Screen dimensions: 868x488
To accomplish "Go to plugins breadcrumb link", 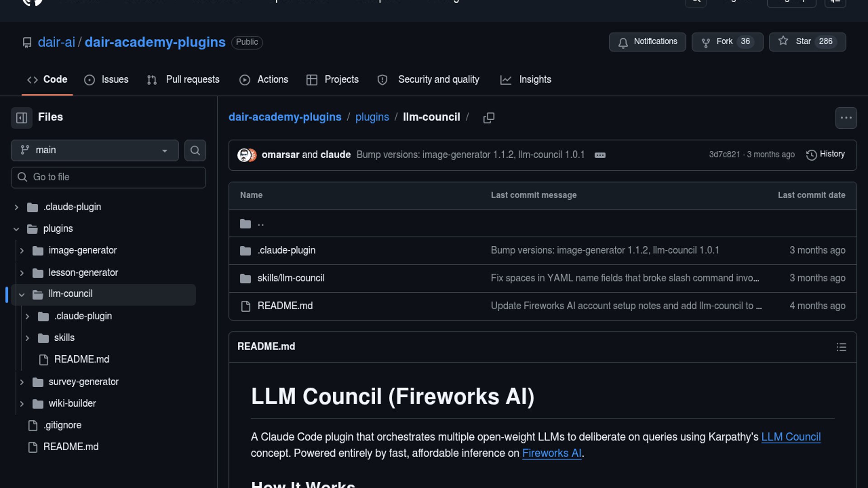I will (x=372, y=117).
